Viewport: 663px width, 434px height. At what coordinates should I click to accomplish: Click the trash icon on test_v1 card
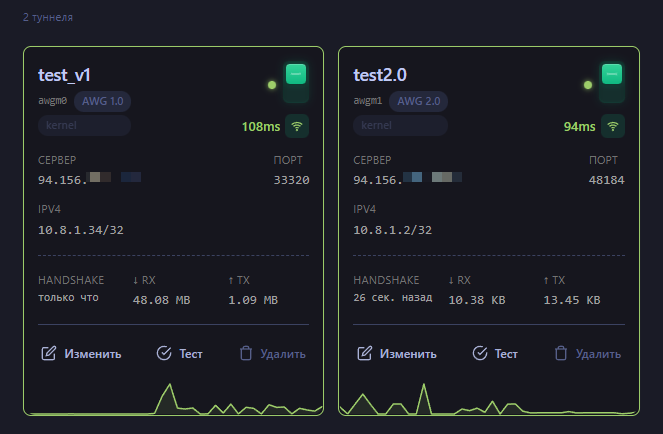click(245, 353)
